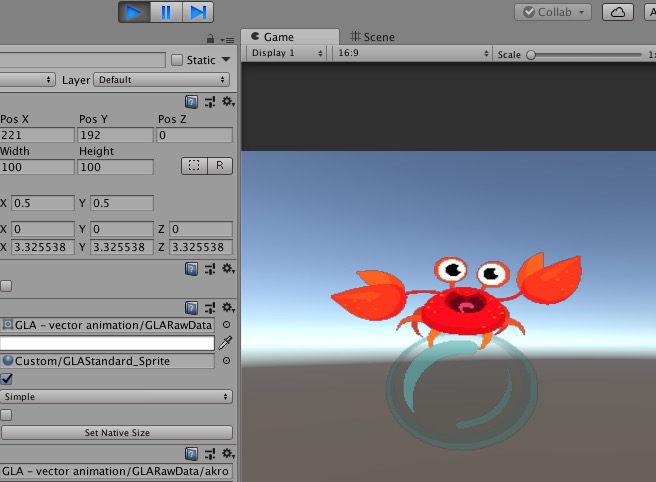656x482 pixels.
Task: Expand the Static options arrow
Action: tap(226, 59)
